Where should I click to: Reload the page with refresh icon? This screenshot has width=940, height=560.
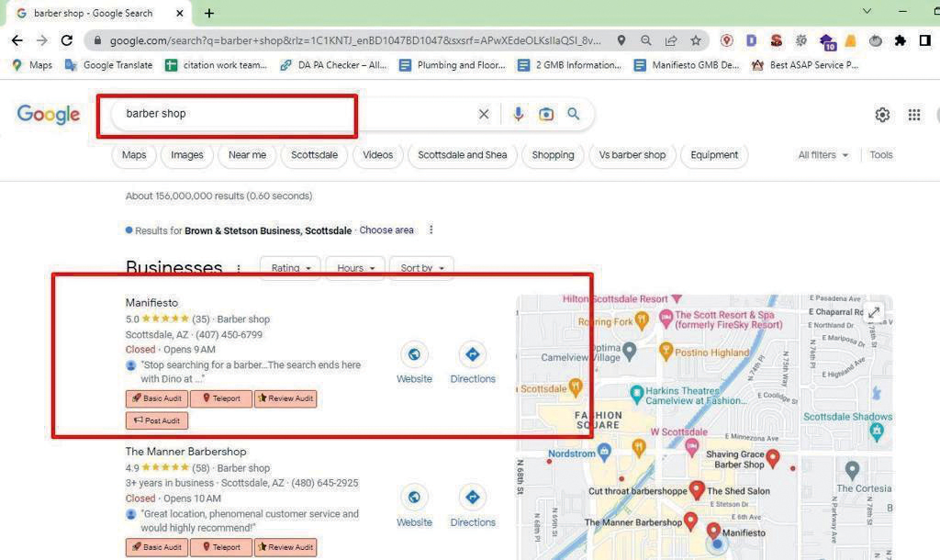click(x=66, y=40)
